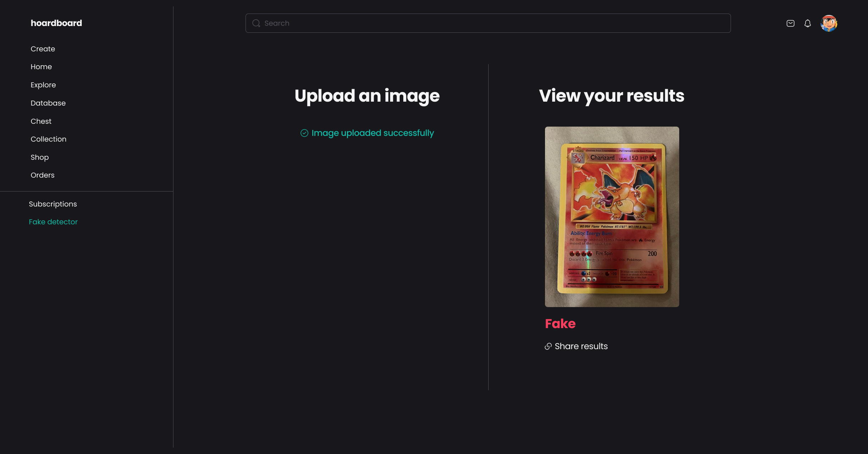868x454 pixels.
Task: Click the search magnifier icon
Action: (256, 23)
